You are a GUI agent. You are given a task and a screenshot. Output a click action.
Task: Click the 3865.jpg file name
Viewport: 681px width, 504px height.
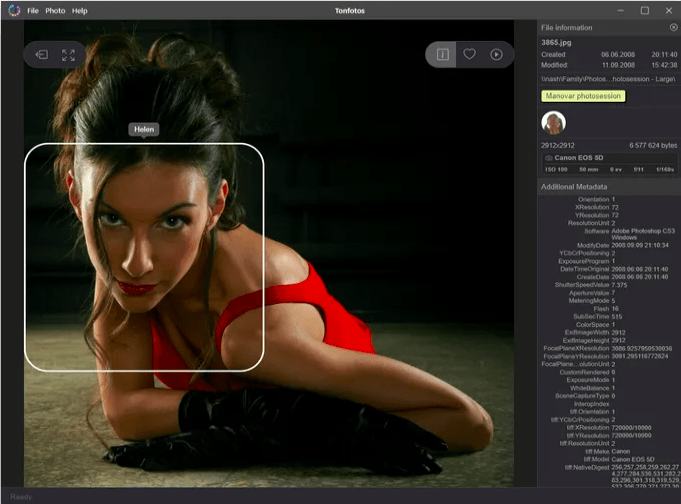pos(555,42)
